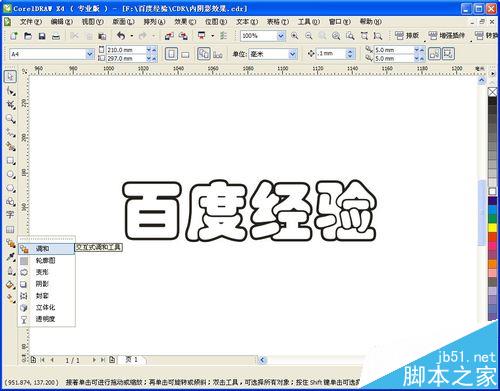This screenshot has height=391, width=500.
Task: Toggle portrait page orientation
Action: click(x=171, y=54)
